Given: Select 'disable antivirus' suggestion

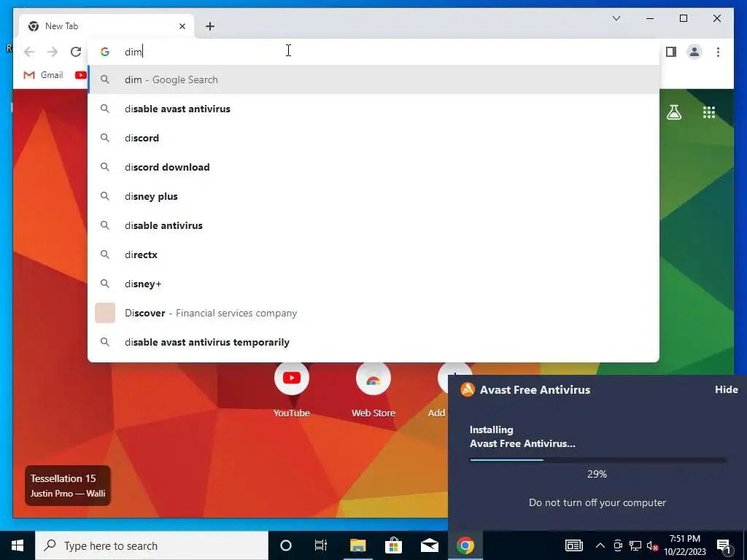Looking at the screenshot, I should click(x=373, y=225).
